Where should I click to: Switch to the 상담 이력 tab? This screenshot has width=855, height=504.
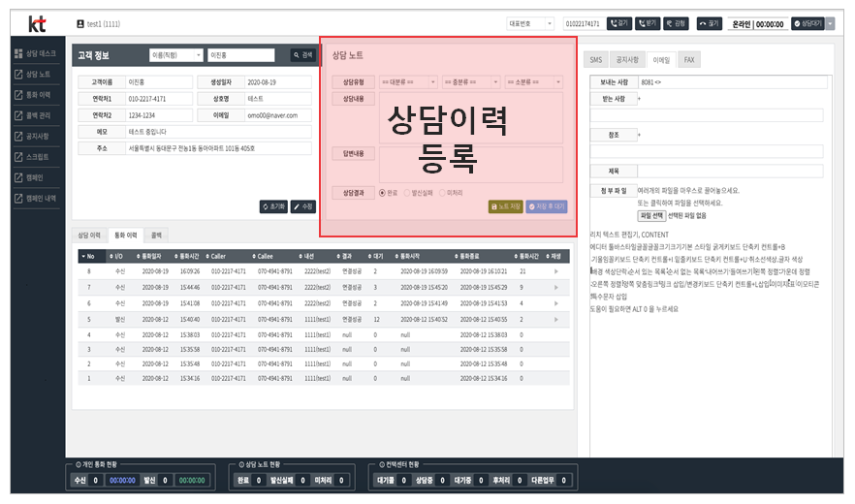coord(89,236)
